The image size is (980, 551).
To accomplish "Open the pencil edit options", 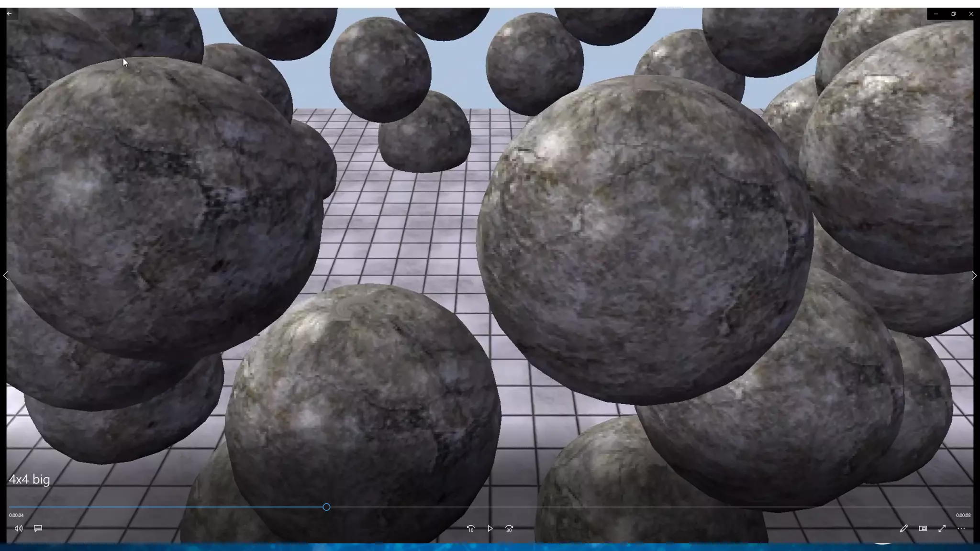I will click(x=903, y=529).
